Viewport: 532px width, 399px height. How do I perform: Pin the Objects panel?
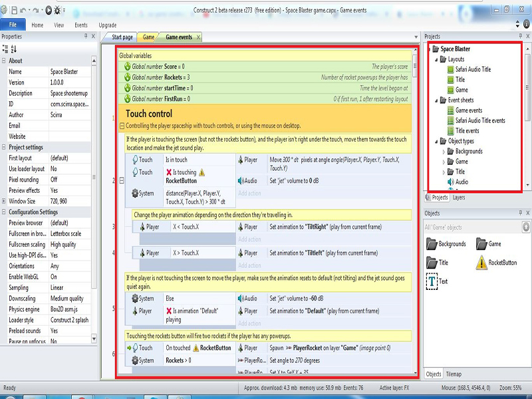(521, 213)
